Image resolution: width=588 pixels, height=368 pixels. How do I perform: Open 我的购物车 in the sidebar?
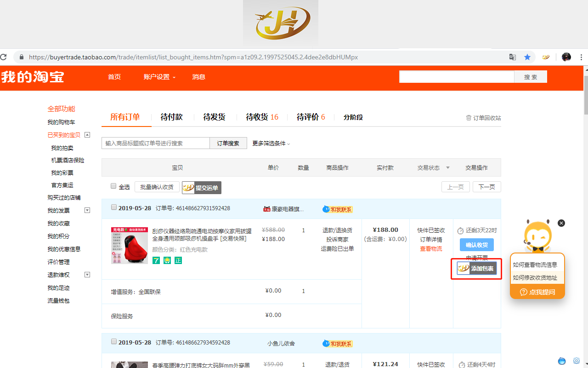point(61,122)
